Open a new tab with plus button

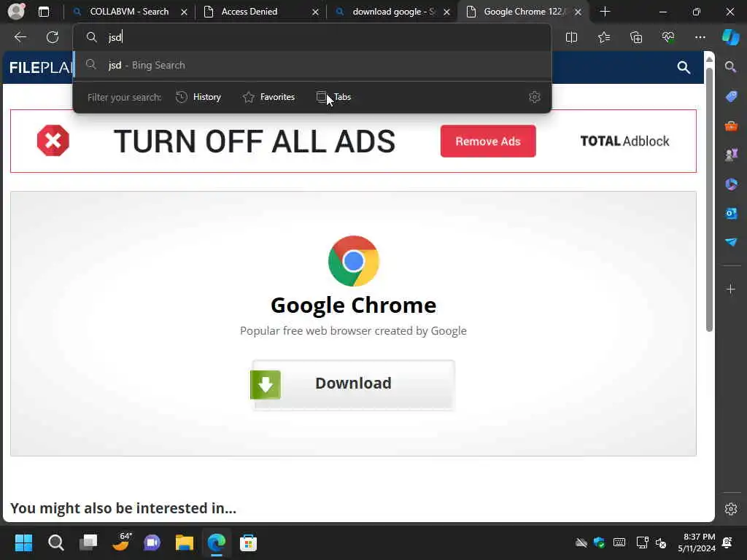coord(605,12)
